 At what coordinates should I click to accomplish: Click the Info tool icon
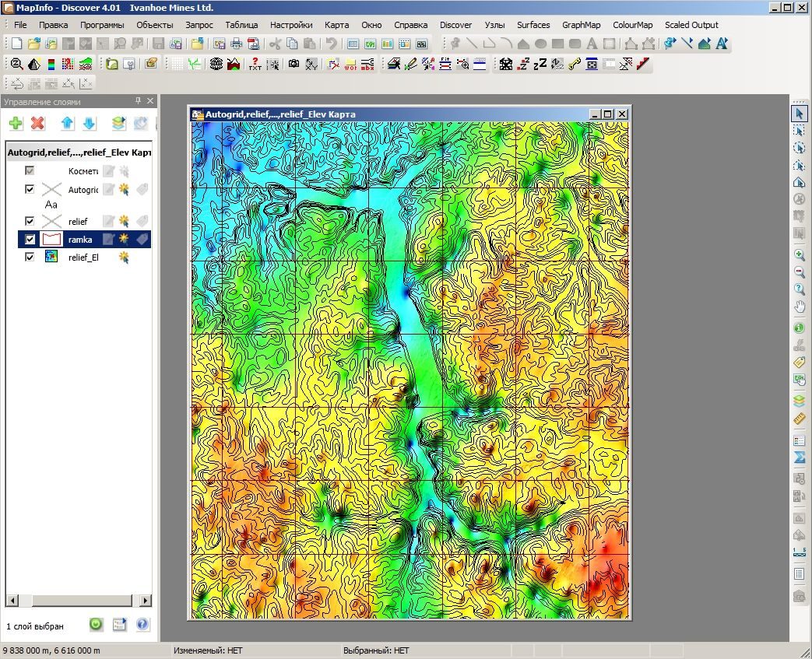[799, 328]
